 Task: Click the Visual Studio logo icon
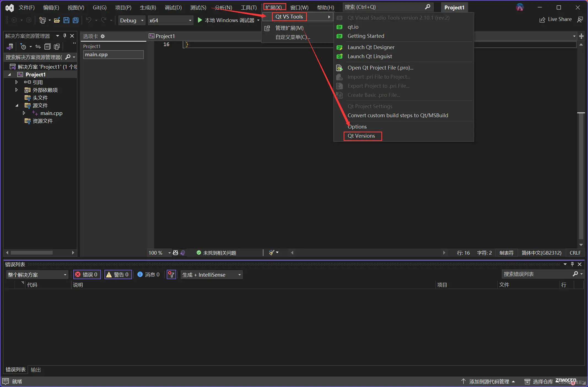10,7
